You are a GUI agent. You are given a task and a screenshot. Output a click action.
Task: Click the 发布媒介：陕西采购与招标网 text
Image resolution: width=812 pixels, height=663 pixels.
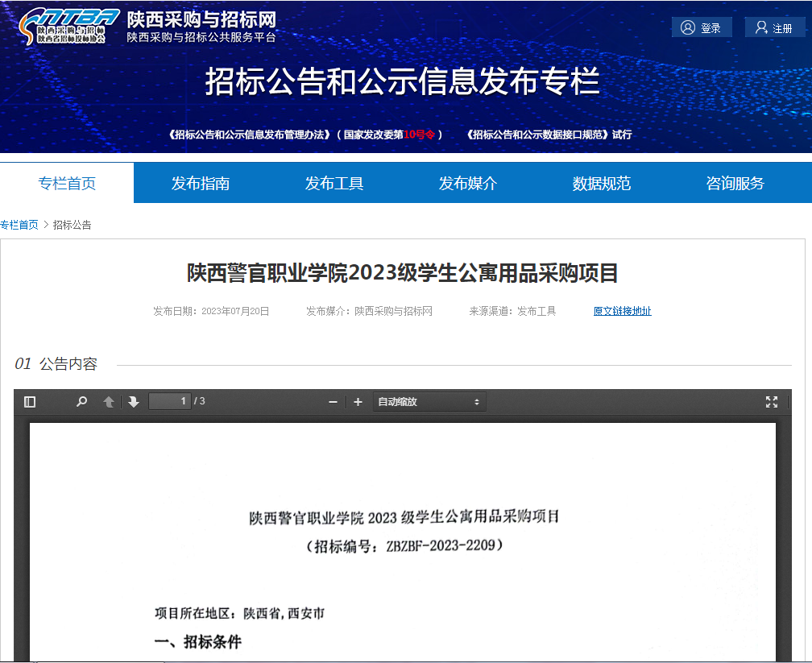pyautogui.click(x=369, y=311)
